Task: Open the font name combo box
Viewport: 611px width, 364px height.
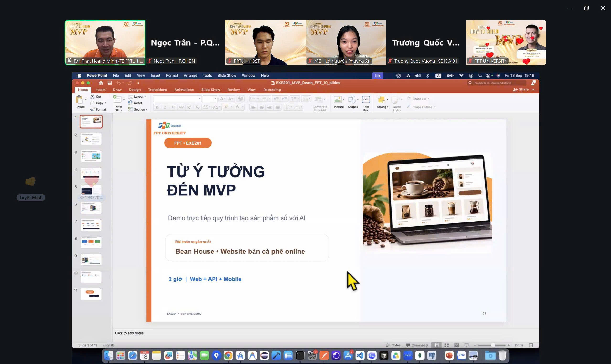Action: click(177, 99)
